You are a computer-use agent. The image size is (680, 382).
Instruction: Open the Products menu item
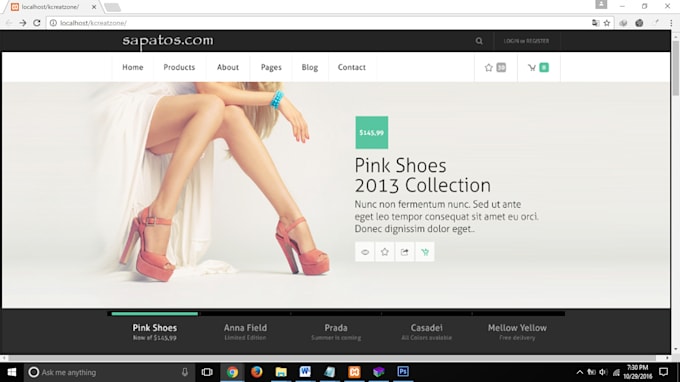179,67
